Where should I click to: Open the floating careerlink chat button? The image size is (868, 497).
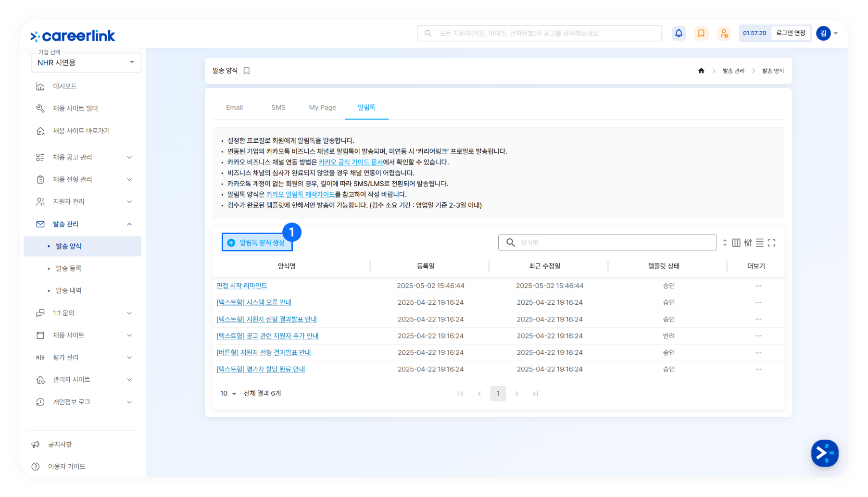tap(825, 453)
